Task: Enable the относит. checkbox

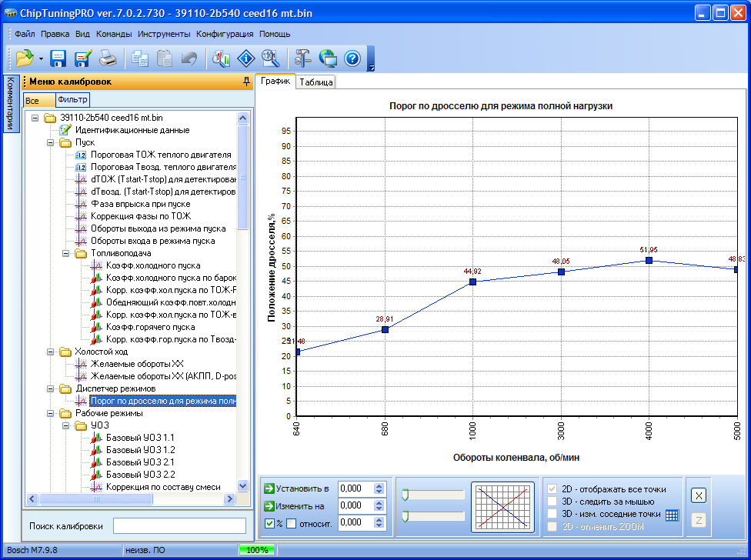Action: tap(291, 524)
